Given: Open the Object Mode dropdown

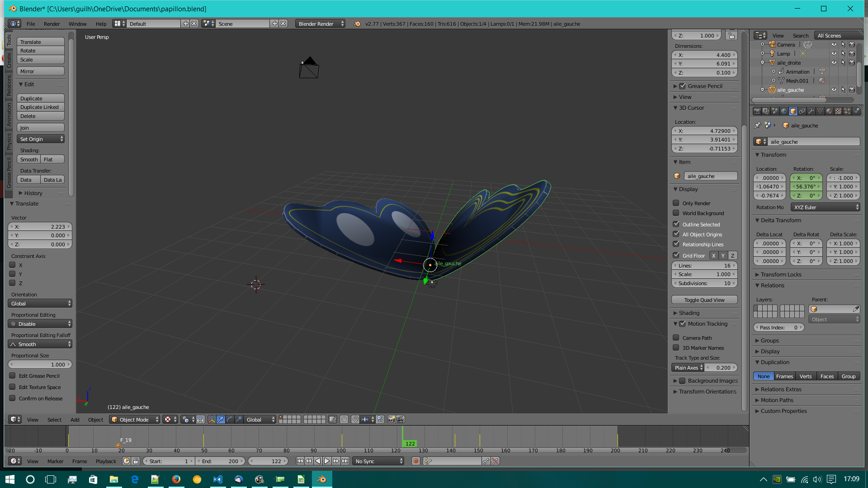Looking at the screenshot, I should click(135, 419).
